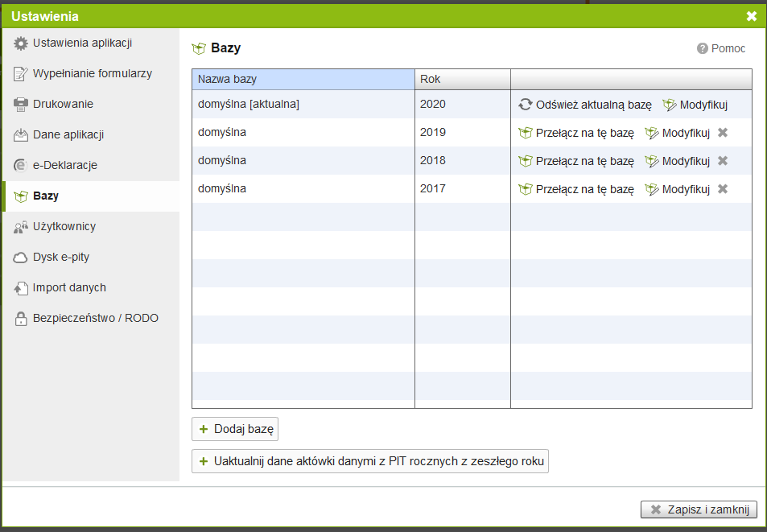This screenshot has width=767, height=532.
Task: Click Uaktualnij dane aktówki danymi z PIT button
Action: coord(370,462)
